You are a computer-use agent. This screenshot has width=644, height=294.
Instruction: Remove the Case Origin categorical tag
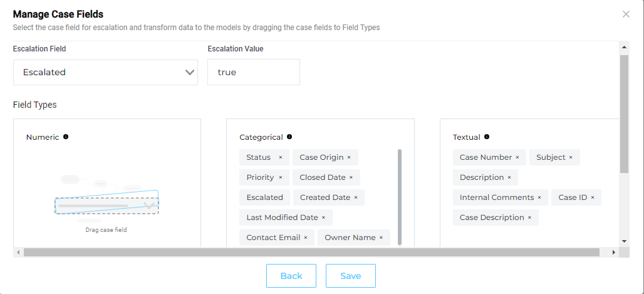point(349,157)
